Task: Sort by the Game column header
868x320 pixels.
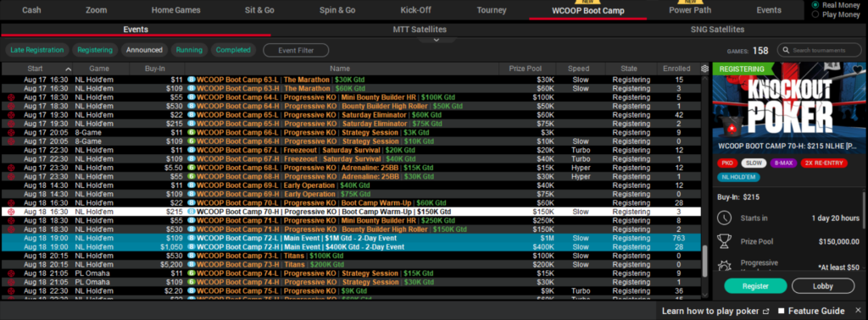Action: point(100,69)
